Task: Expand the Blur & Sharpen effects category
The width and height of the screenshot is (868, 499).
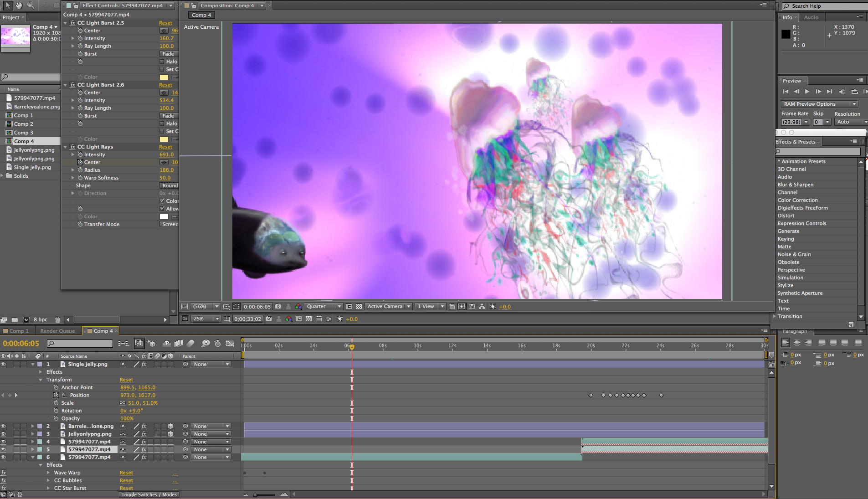Action: [x=795, y=185]
